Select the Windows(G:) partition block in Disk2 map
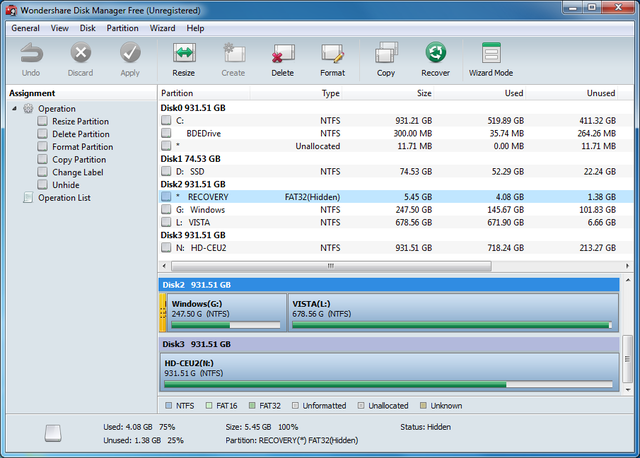 click(227, 313)
